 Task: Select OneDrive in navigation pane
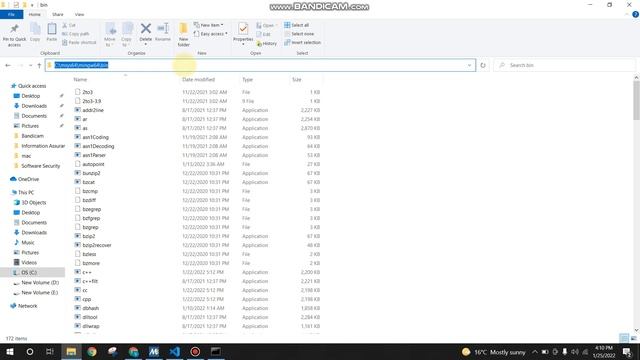(x=28, y=179)
